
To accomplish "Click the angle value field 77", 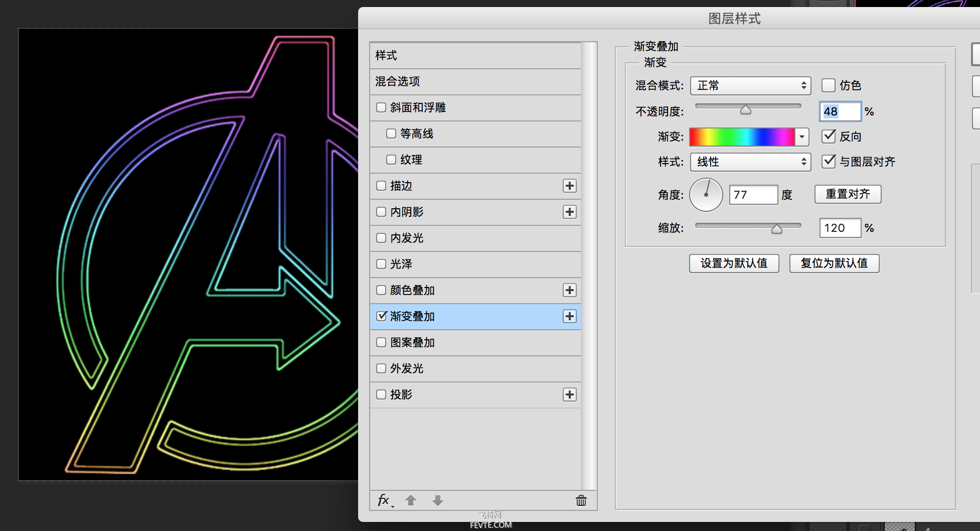I will [753, 195].
